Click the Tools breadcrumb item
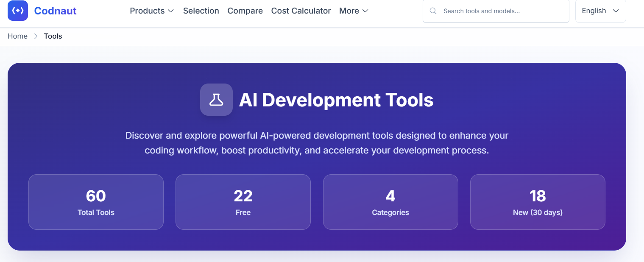Image resolution: width=644 pixels, height=262 pixels. pyautogui.click(x=53, y=36)
